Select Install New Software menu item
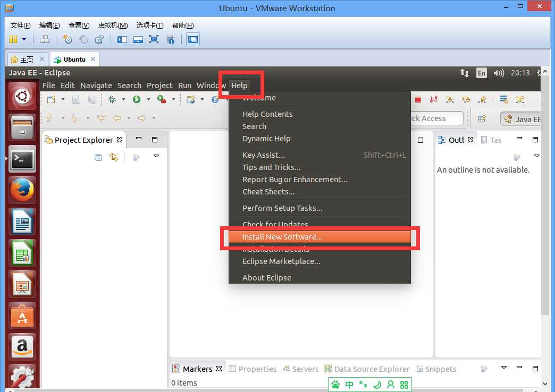The image size is (555, 392). tap(319, 237)
